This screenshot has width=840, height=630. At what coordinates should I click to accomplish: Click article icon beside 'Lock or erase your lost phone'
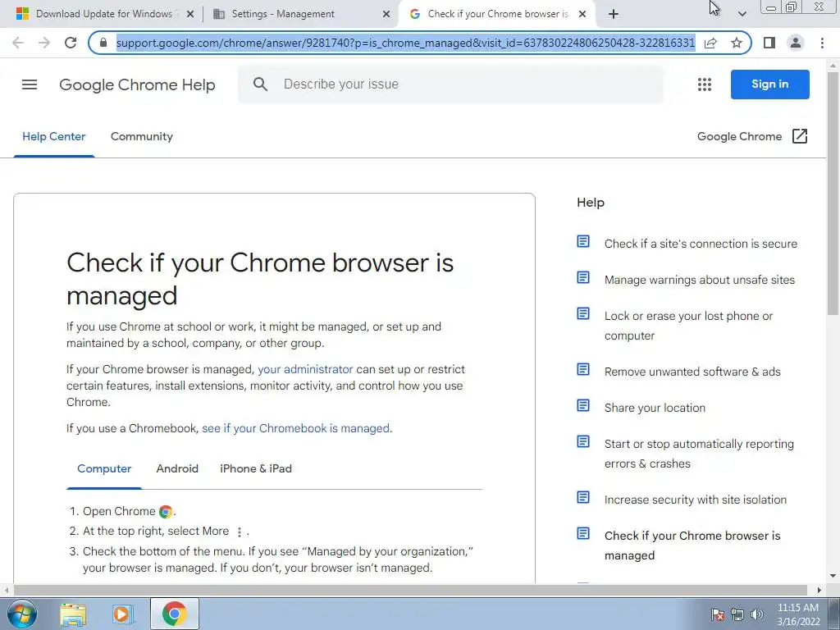583,313
